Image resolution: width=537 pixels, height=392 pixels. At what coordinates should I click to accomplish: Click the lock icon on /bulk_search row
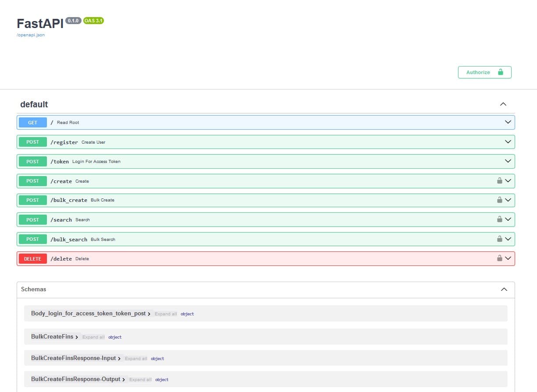point(499,239)
